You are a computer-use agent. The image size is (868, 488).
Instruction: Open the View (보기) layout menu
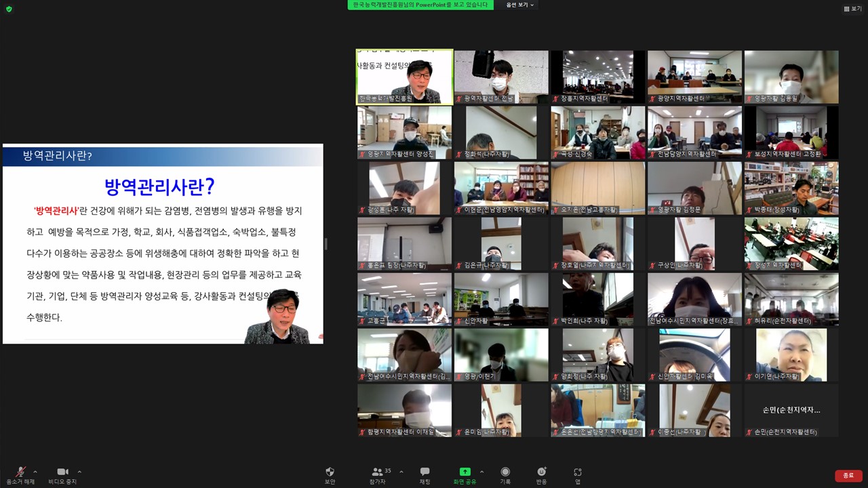point(852,9)
